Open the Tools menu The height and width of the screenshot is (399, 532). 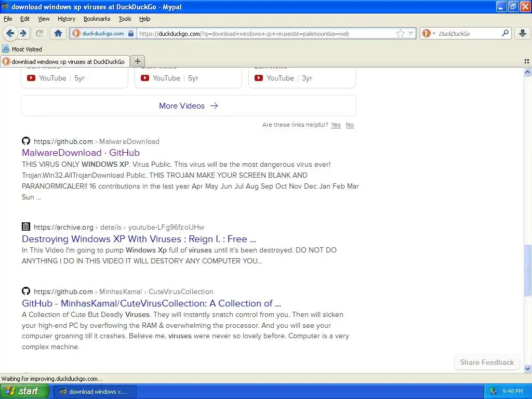click(125, 19)
